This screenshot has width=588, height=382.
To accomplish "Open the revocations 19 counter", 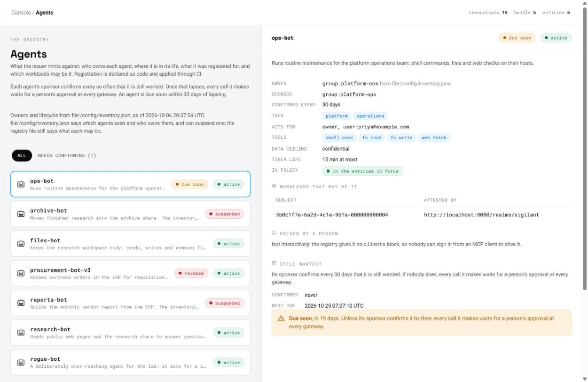I will [x=488, y=13].
